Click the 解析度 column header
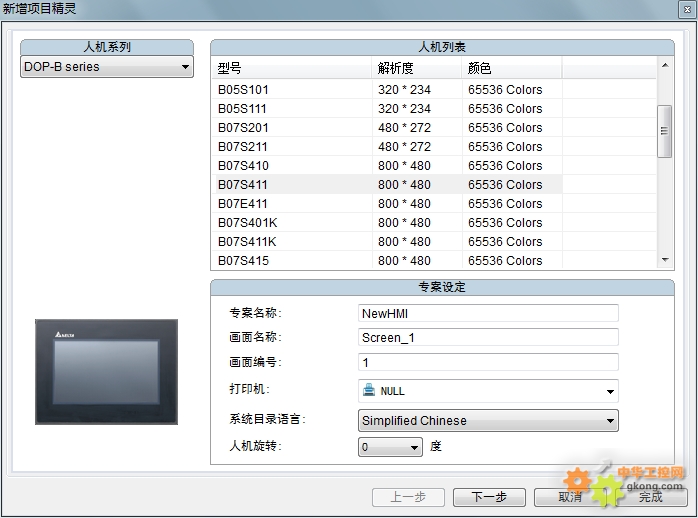Viewport: 698px width, 518px height. tap(417, 68)
